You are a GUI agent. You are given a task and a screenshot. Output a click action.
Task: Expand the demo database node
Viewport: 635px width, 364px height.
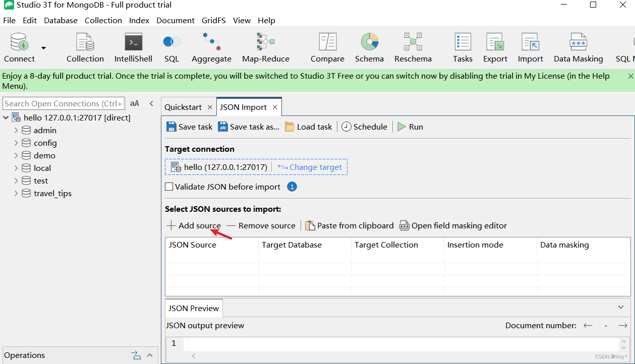point(16,155)
